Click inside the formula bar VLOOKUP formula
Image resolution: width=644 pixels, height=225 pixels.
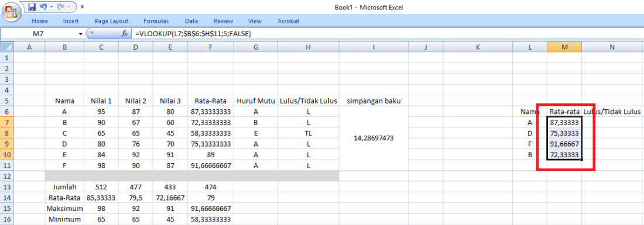pyautogui.click(x=193, y=34)
